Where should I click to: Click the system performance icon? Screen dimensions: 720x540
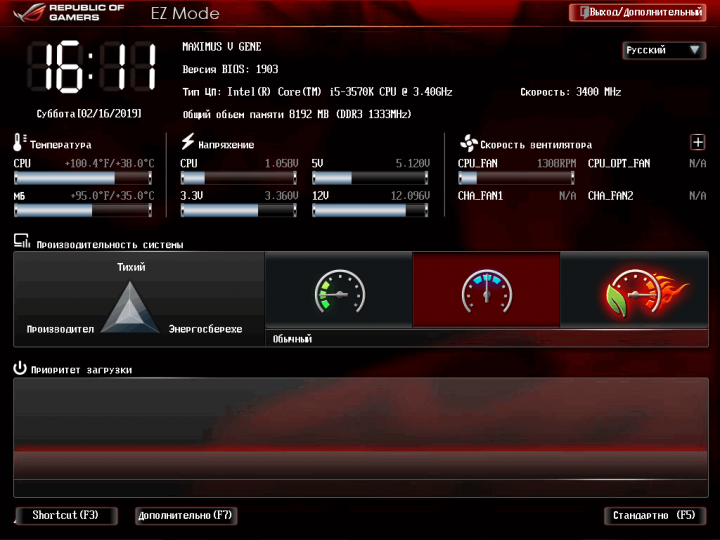[x=22, y=241]
